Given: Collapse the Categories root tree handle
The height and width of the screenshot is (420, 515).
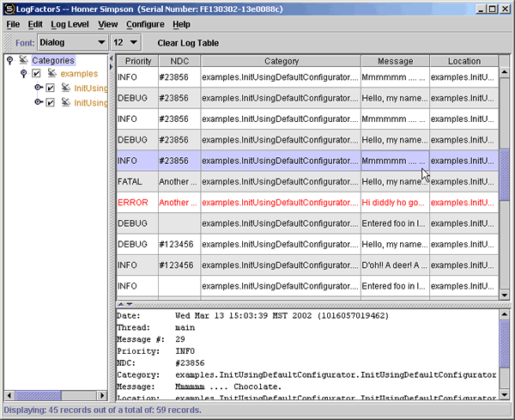Looking at the screenshot, I should tap(9, 60).
